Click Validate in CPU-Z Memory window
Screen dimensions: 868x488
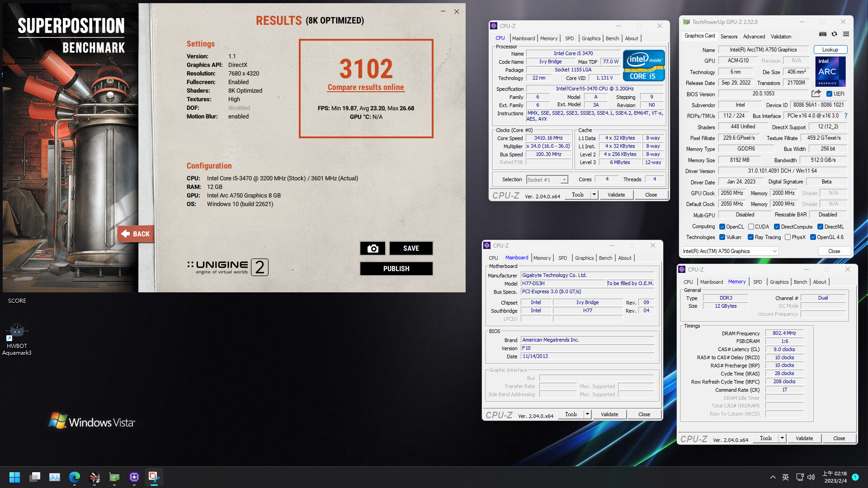804,438
